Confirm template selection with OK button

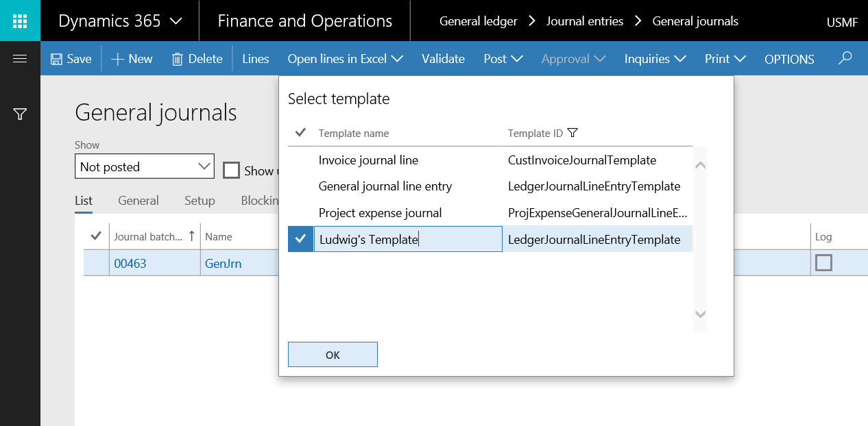click(333, 355)
